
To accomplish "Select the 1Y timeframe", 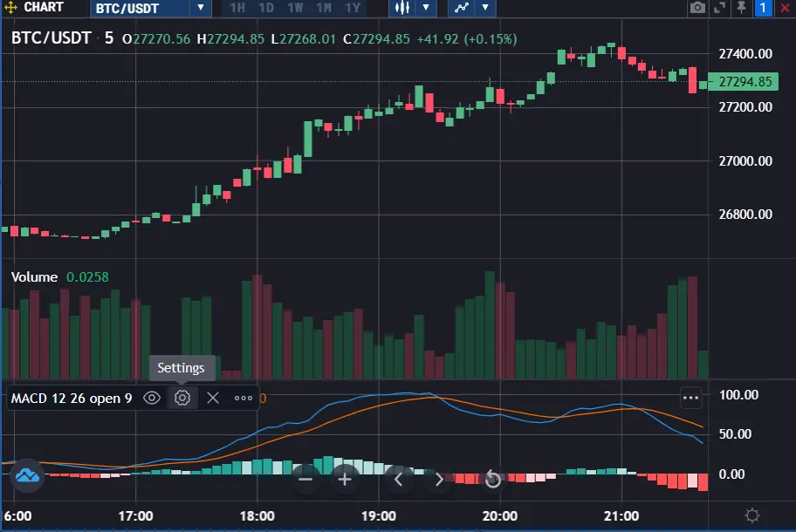I will (353, 8).
